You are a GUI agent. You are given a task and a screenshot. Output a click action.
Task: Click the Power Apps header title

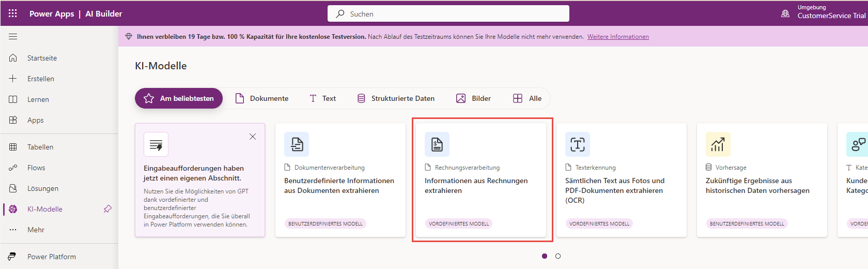(52, 14)
